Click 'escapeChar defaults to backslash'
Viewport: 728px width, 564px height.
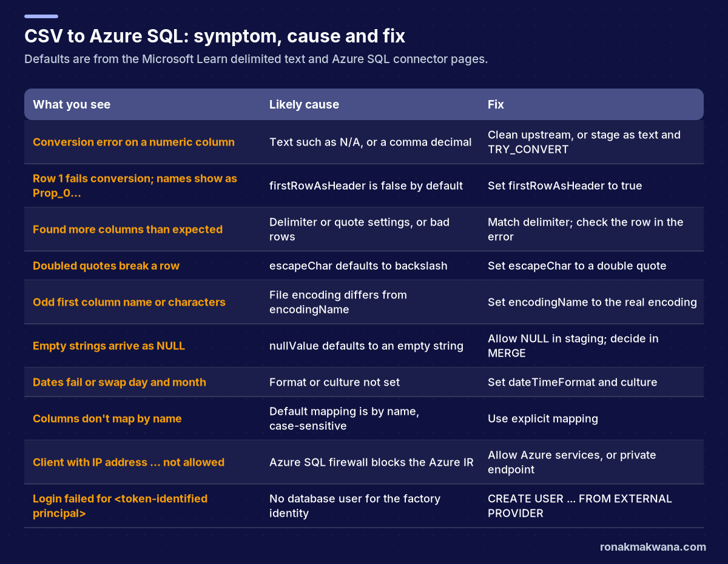pos(358,266)
